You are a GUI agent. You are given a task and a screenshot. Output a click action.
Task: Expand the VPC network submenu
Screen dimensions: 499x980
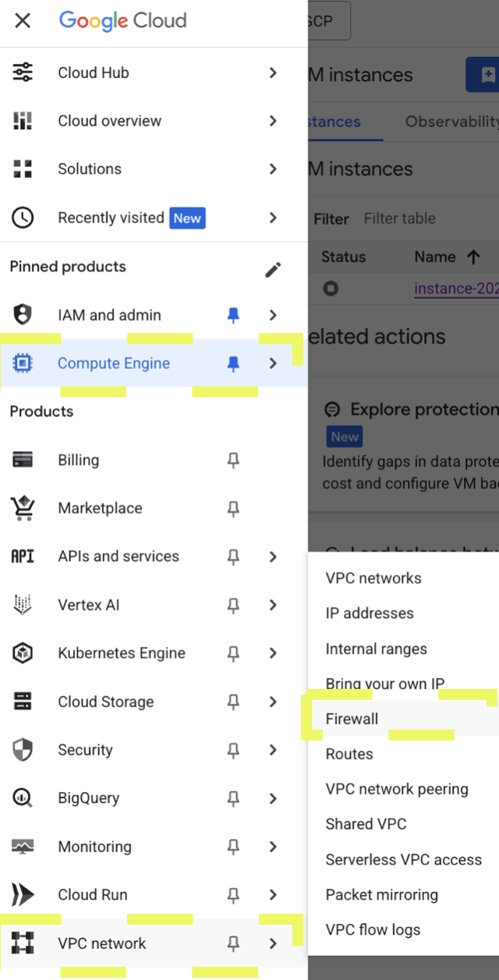[272, 943]
